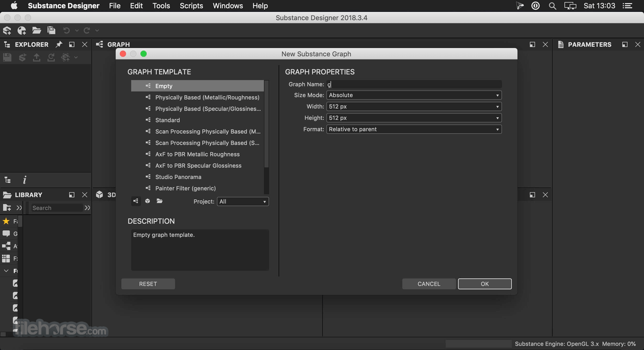
Task: Select the Standard graph template
Action: tap(197, 120)
